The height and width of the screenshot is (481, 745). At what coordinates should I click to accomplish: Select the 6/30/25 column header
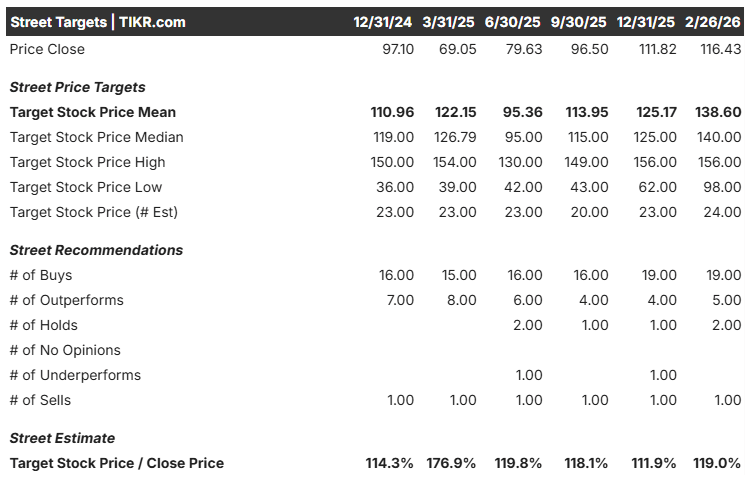pos(512,22)
